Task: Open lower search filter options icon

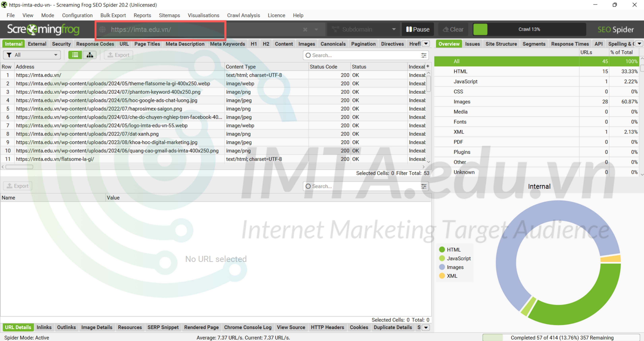Action: click(x=424, y=186)
